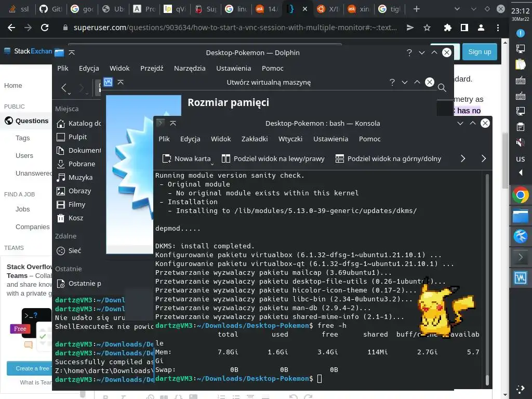Open Dolphin's Narzędzia menu
The image size is (532, 399).
[x=190, y=68]
